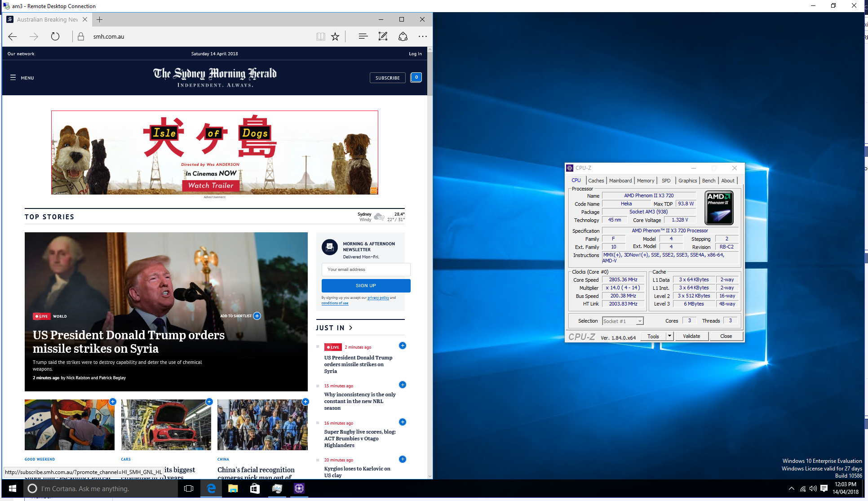The image size is (868, 501).
Task: Click the Sydney Morning Herald masthead logo
Action: click(215, 77)
